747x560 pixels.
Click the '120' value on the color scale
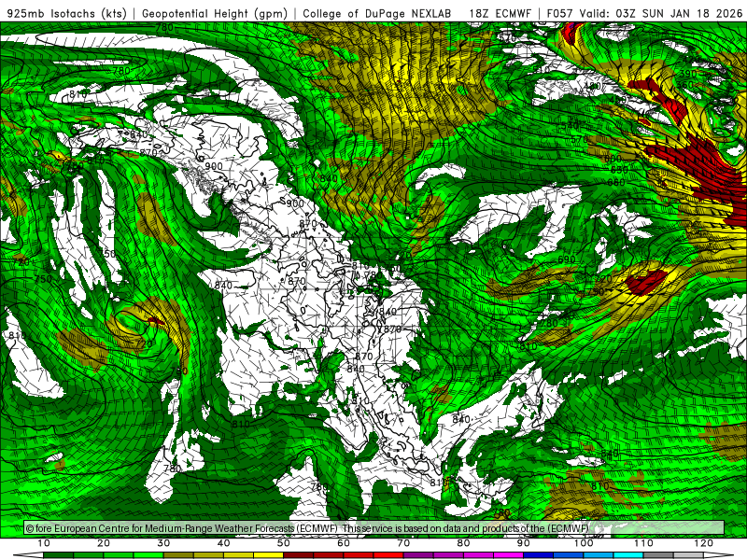pos(704,543)
